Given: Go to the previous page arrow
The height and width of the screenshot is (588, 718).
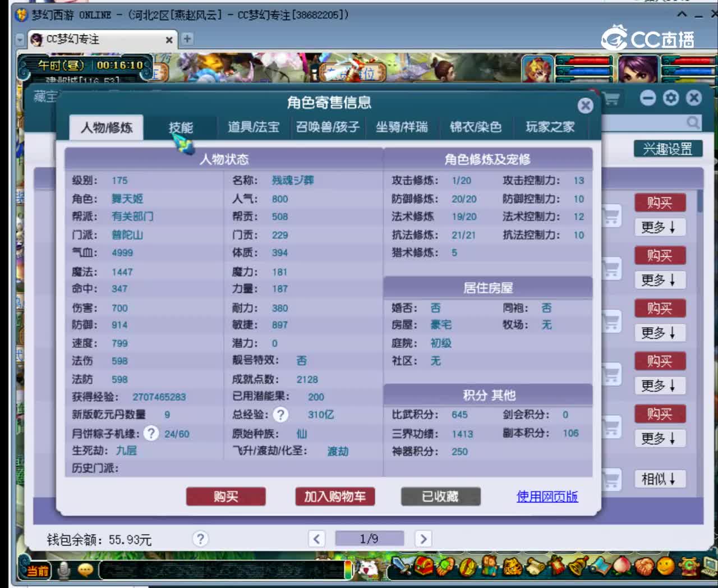Looking at the screenshot, I should 316,539.
